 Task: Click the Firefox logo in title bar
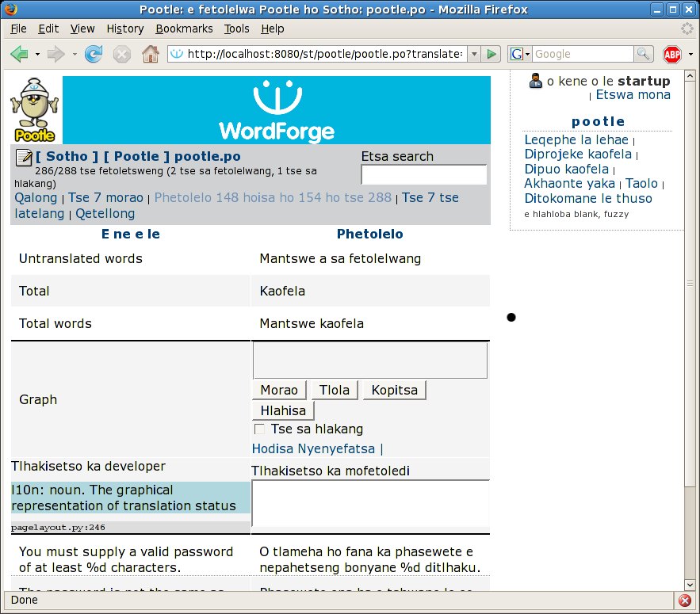11,9
